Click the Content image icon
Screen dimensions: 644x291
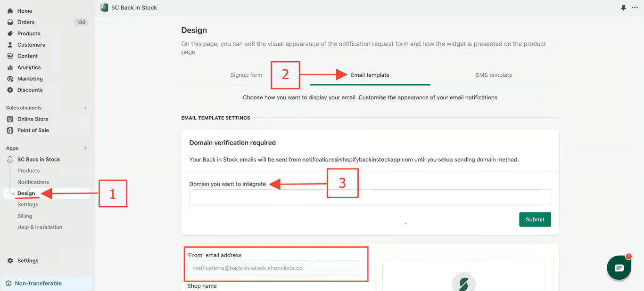point(10,56)
